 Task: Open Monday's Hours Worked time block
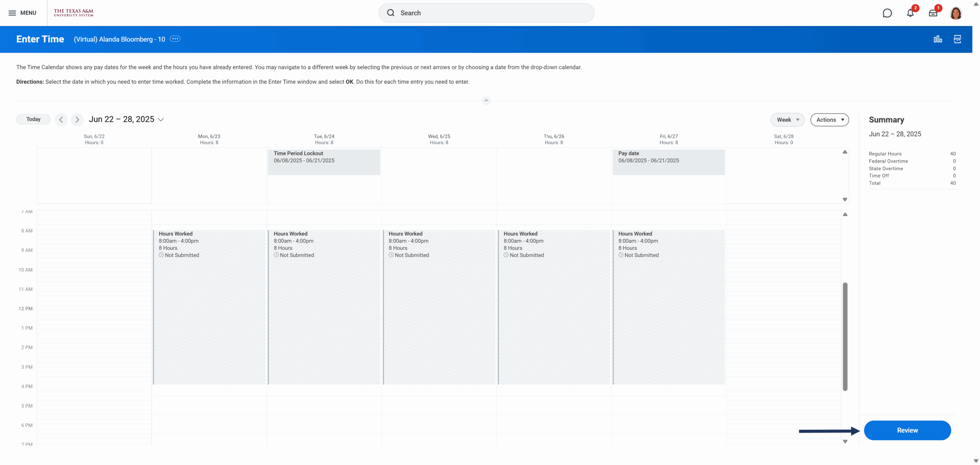click(x=209, y=306)
